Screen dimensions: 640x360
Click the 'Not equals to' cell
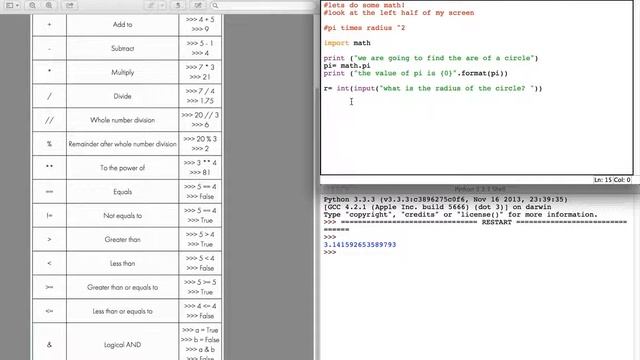122,216
